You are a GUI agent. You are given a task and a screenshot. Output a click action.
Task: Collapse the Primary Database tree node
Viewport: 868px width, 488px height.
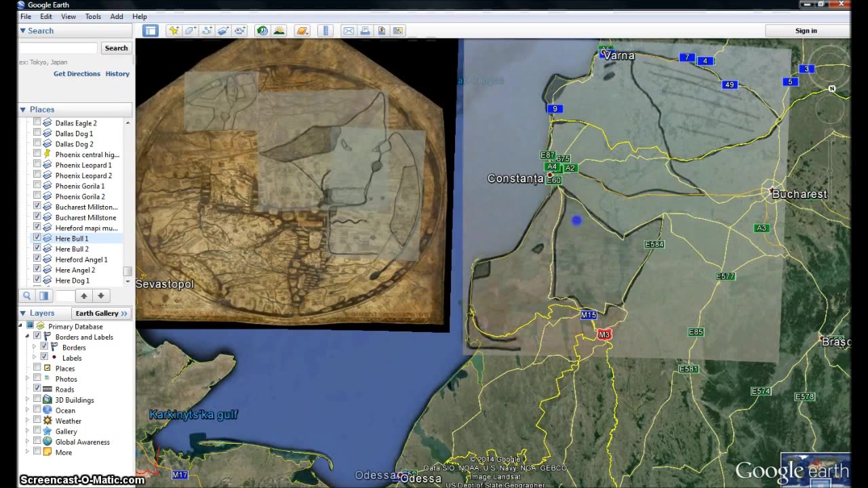[20, 326]
